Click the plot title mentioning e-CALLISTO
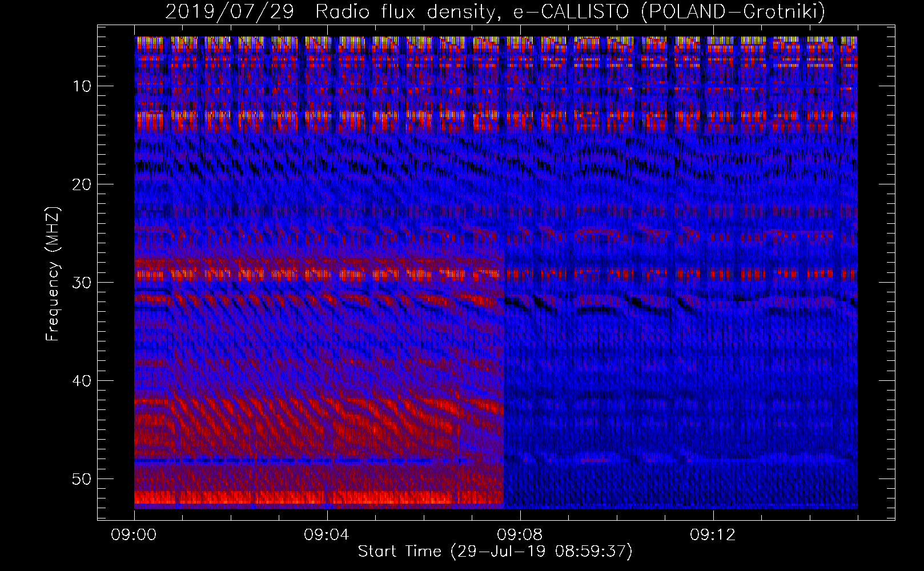Viewport: 924px width, 571px height. (495, 11)
